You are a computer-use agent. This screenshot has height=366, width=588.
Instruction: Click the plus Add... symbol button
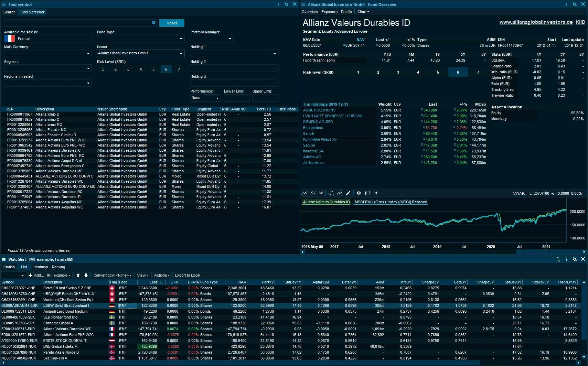(x=36, y=275)
